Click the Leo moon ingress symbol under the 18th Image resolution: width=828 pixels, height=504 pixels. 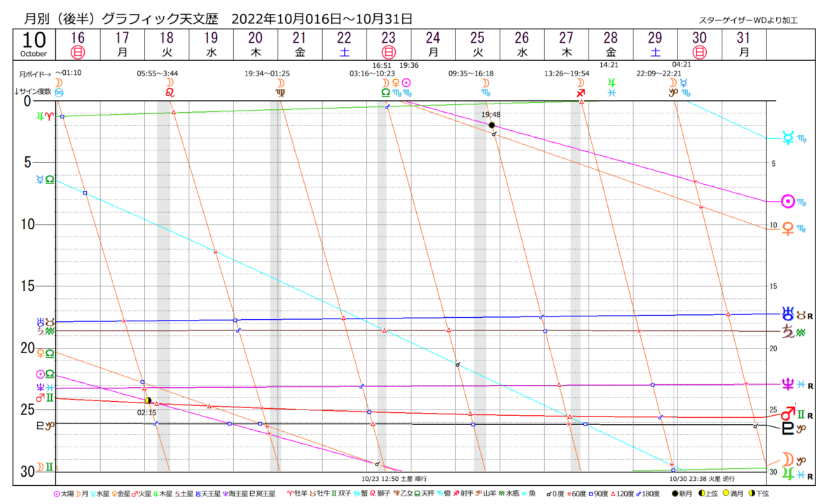click(169, 92)
